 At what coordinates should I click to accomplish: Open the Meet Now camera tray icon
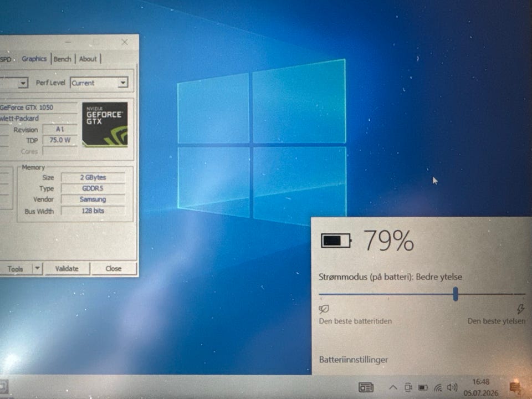click(x=408, y=387)
